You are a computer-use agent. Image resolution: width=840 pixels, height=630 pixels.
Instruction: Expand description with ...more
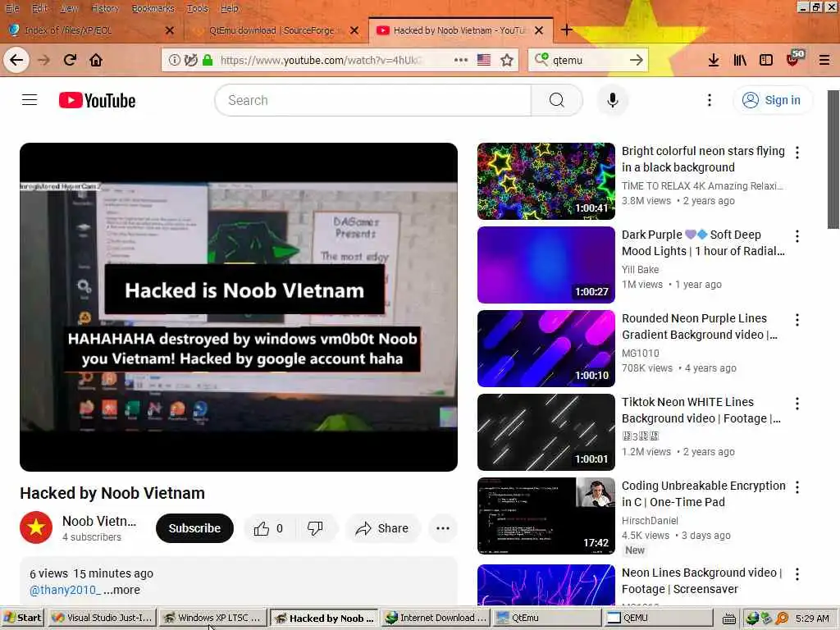point(121,590)
